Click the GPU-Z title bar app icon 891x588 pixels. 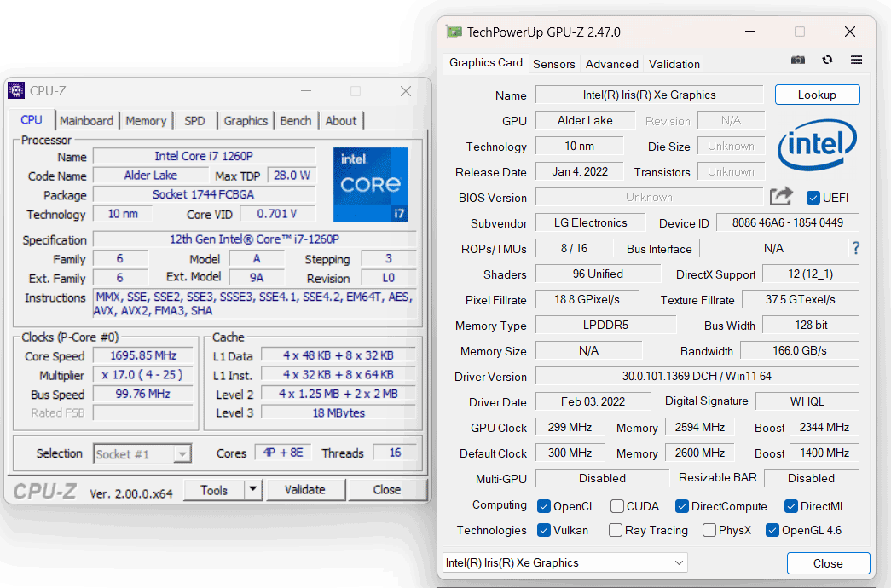point(454,32)
